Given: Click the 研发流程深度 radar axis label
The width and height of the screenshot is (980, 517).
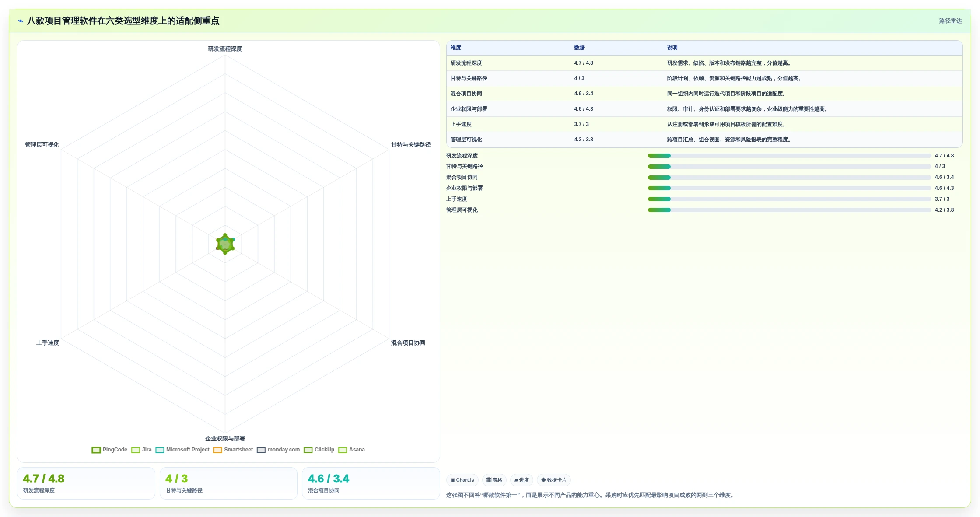Looking at the screenshot, I should point(225,49).
